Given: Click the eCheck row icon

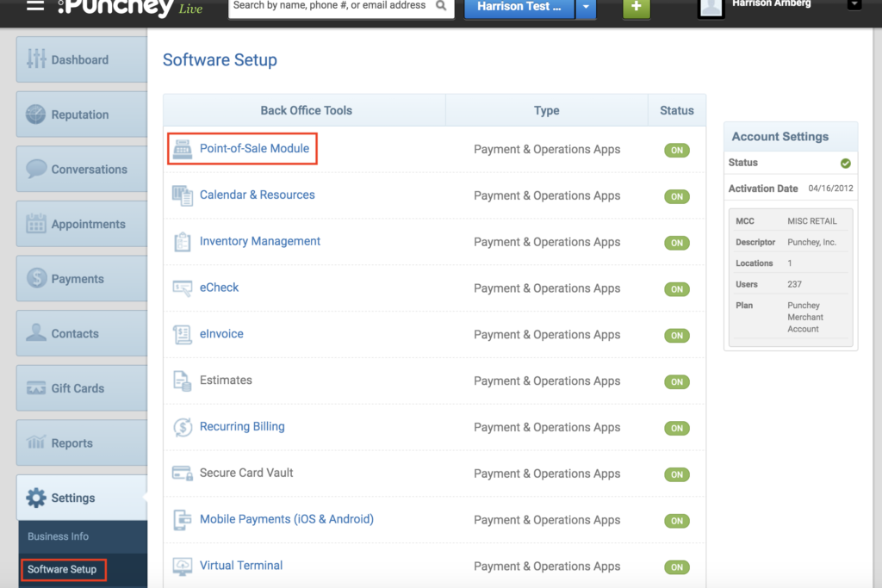Looking at the screenshot, I should 183,288.
